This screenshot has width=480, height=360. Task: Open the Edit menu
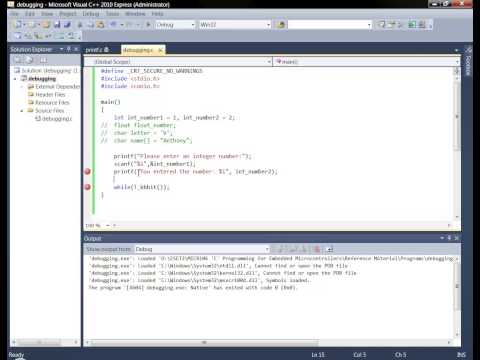[x=30, y=14]
